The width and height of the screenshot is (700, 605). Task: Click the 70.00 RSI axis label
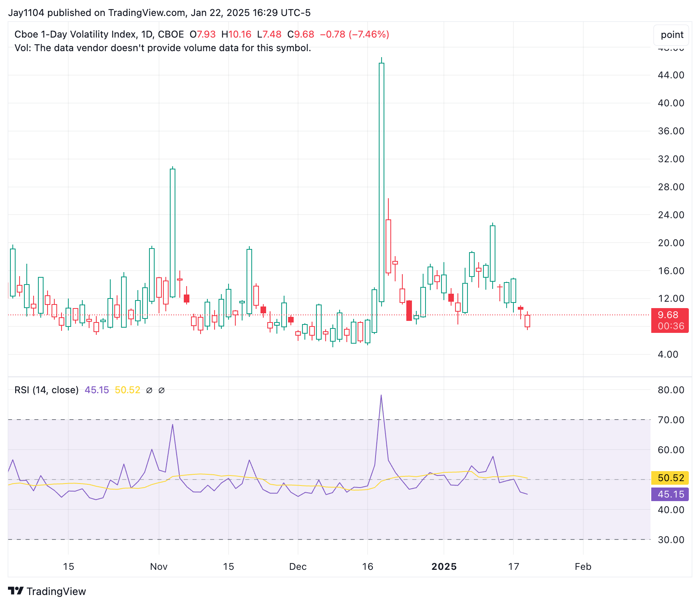[671, 420]
